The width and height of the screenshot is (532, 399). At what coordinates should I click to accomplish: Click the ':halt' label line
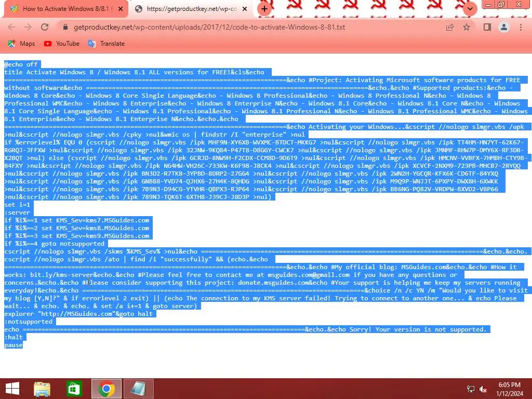click(x=13, y=337)
